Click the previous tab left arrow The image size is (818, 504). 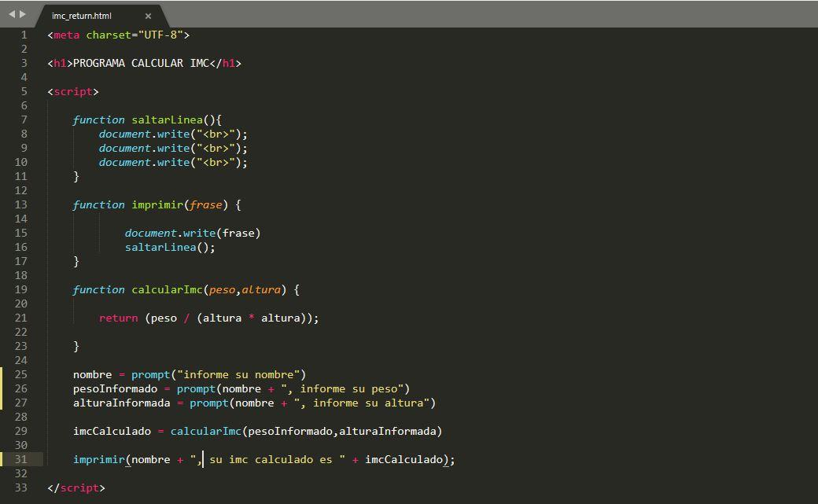[12, 14]
